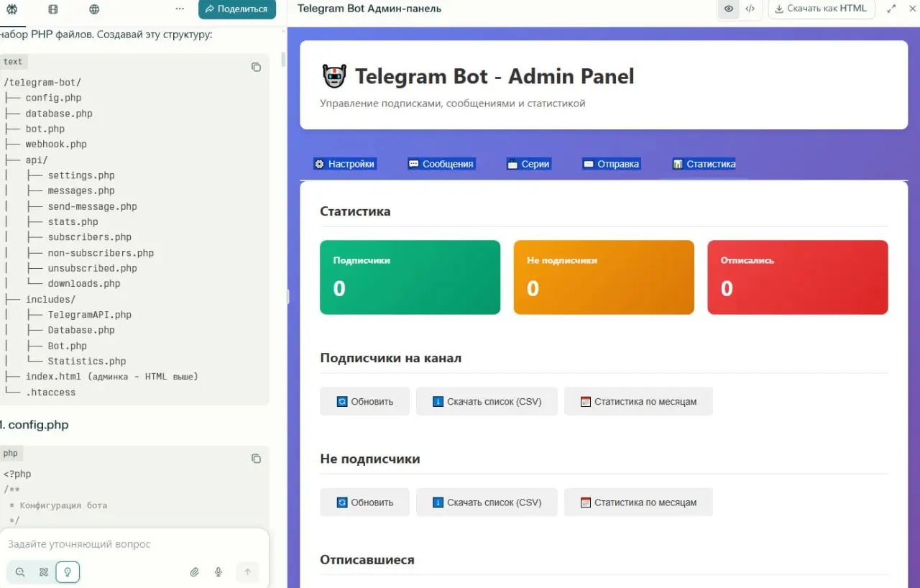Open the globe sources tab icon
Viewport: 920px width, 588px height.
pos(95,9)
